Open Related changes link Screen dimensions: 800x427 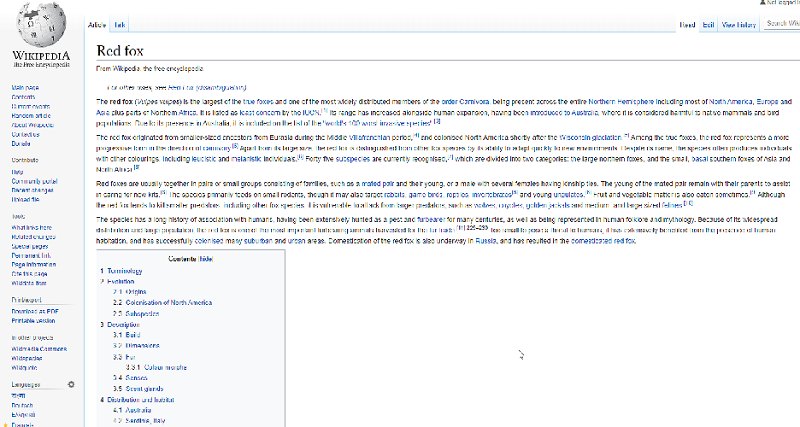(33, 237)
